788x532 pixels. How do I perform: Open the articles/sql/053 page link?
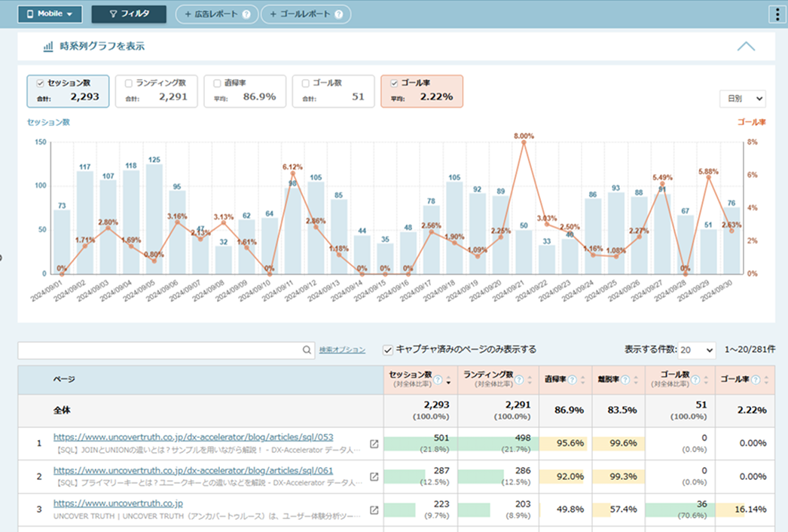tap(194, 438)
